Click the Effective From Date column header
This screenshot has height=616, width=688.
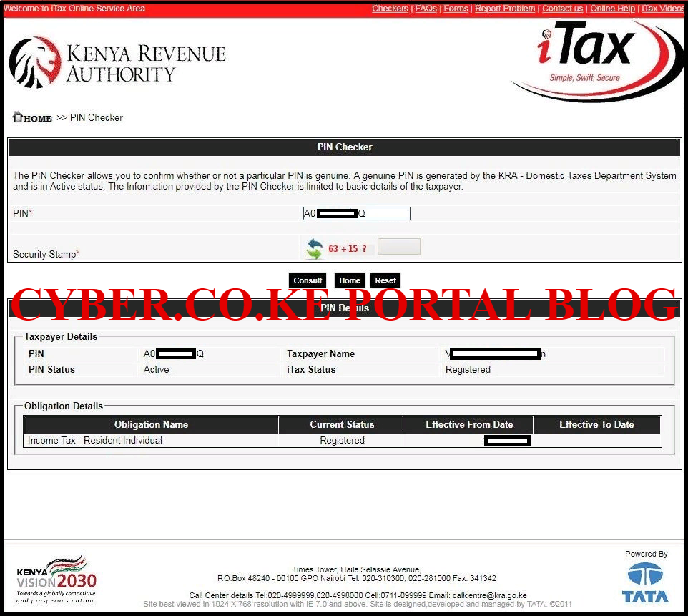pyautogui.click(x=469, y=424)
